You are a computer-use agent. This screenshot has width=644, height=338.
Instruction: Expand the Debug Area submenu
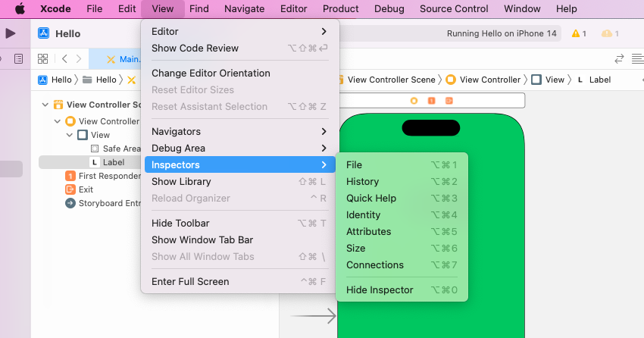tap(240, 148)
